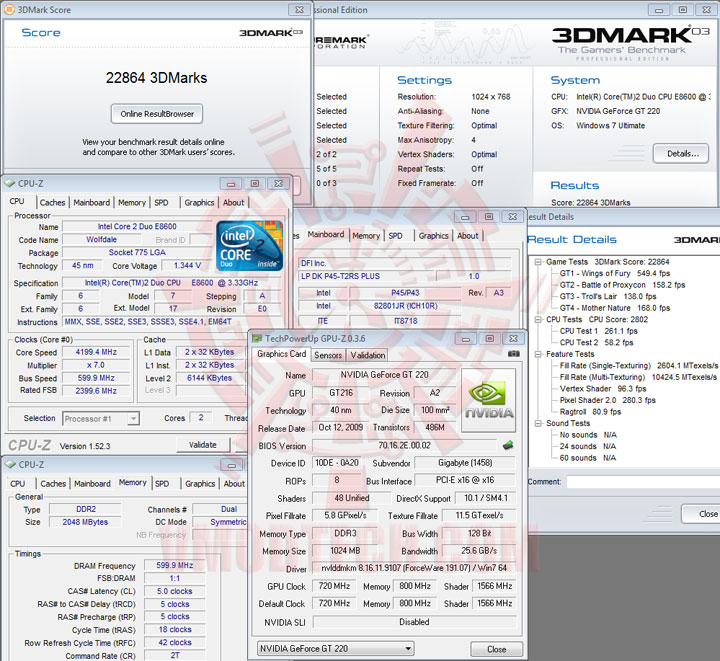Select Graphics Card tab in GPU-Z

281,354
